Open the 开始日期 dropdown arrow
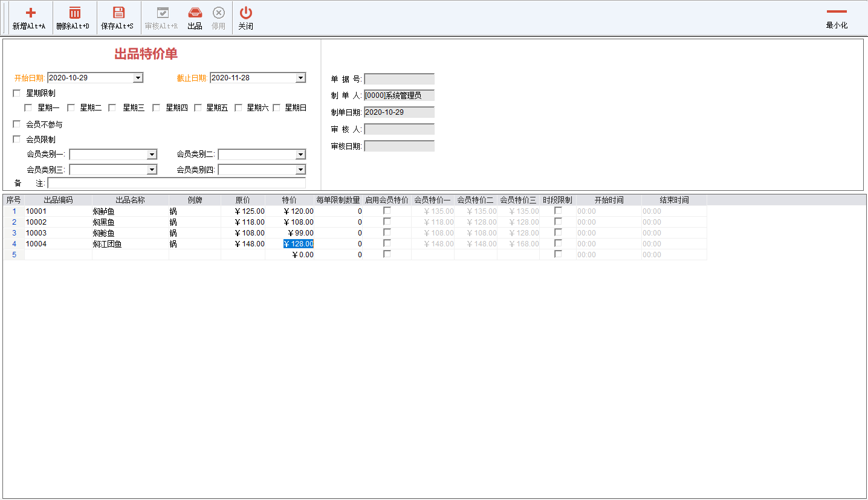The width and height of the screenshot is (868, 500). tap(138, 78)
